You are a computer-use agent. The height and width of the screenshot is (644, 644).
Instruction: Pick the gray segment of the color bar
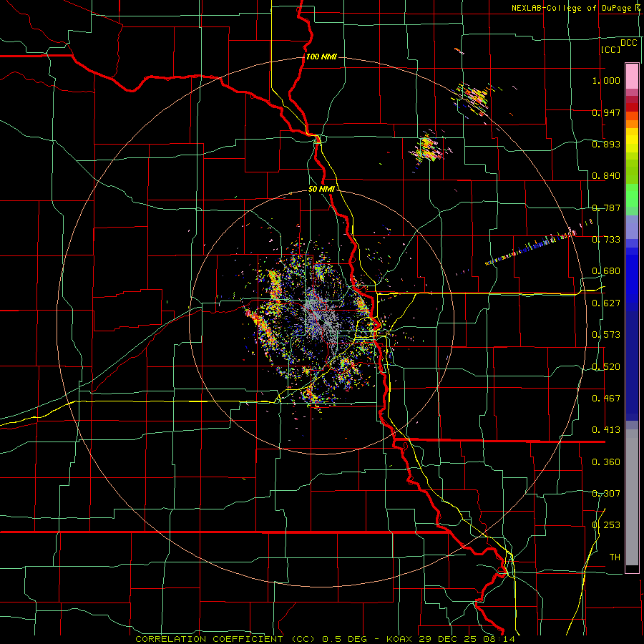click(x=632, y=497)
